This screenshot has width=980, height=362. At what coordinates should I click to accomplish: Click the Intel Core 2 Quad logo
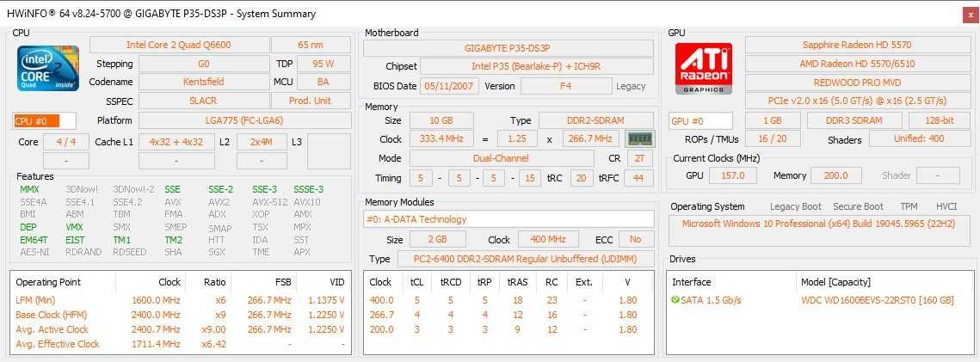tap(47, 69)
